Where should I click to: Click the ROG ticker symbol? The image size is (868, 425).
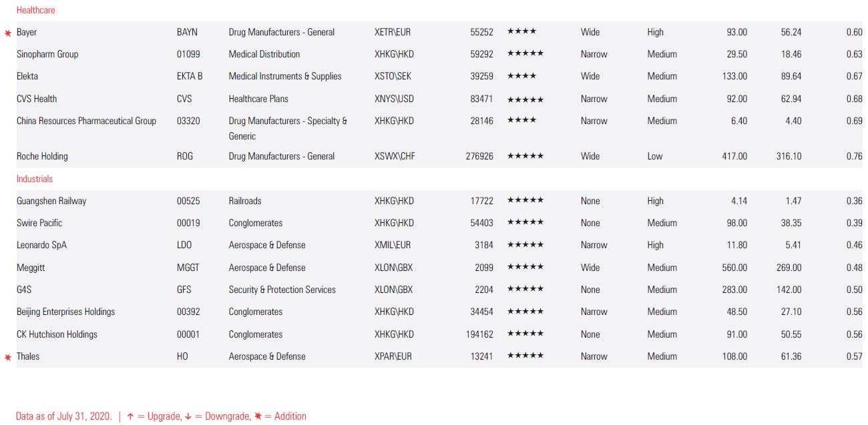pyautogui.click(x=185, y=156)
